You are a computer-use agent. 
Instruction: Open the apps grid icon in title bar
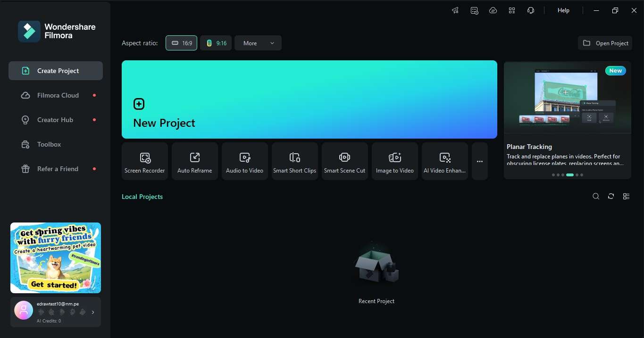pos(512,10)
